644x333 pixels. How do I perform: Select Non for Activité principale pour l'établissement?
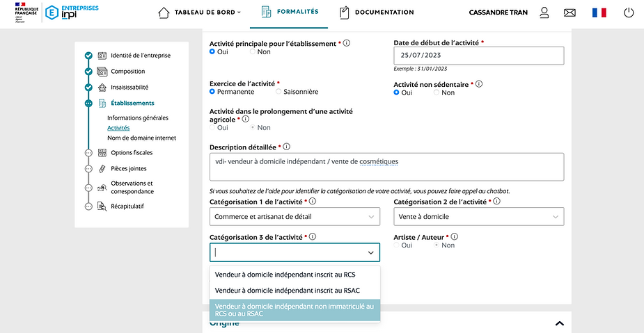(253, 51)
